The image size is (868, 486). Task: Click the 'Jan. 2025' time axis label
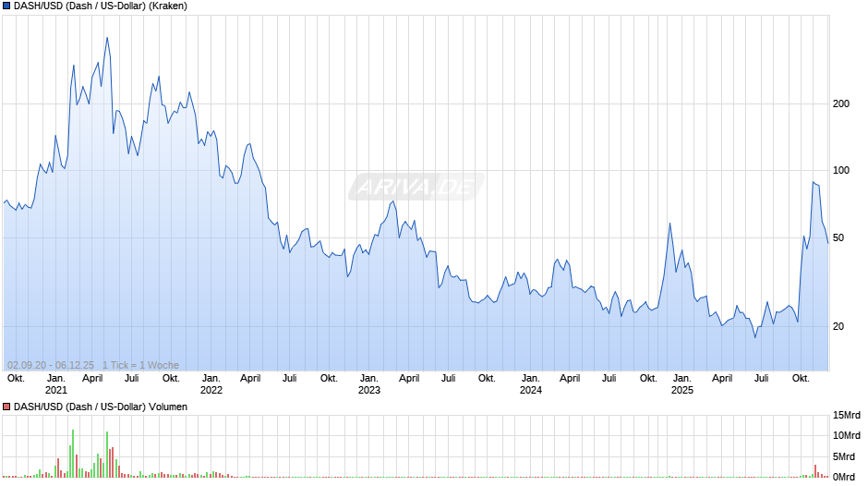point(682,384)
